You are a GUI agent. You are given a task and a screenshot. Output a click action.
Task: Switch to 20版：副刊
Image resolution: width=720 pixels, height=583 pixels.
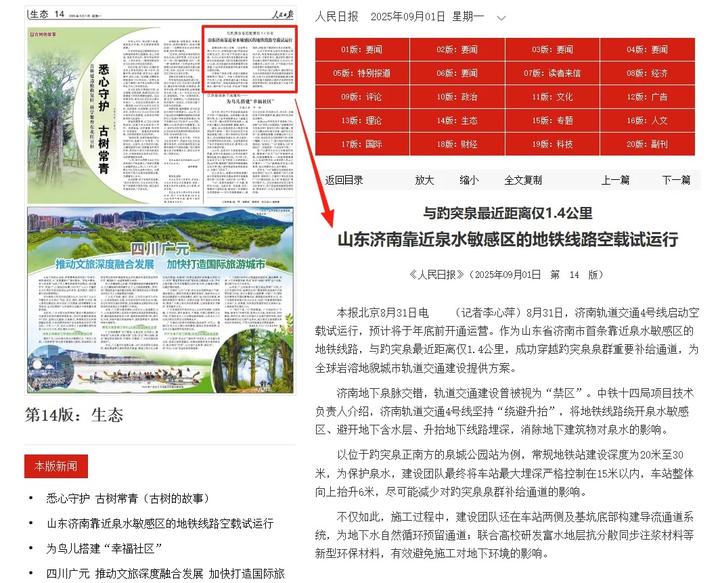tap(647, 144)
